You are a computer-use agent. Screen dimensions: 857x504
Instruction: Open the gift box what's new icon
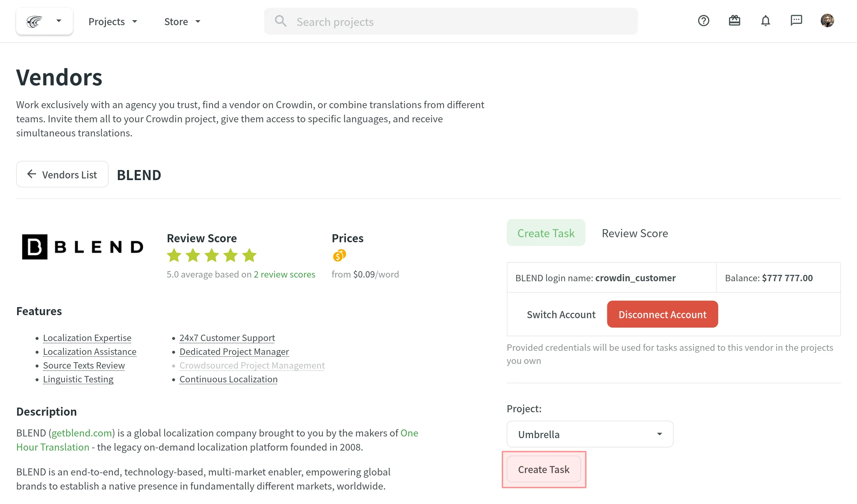click(734, 21)
